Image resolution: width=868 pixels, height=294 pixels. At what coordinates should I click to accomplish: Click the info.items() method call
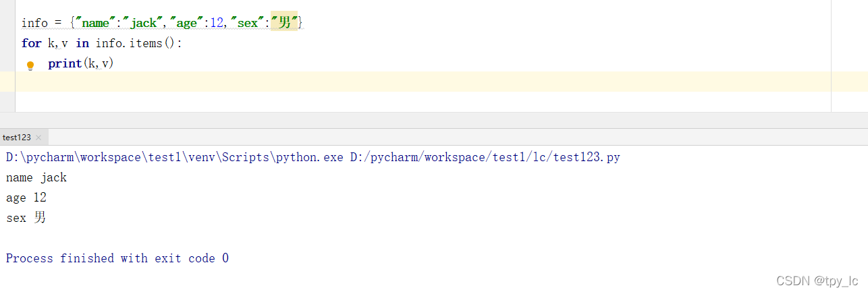pos(138,43)
